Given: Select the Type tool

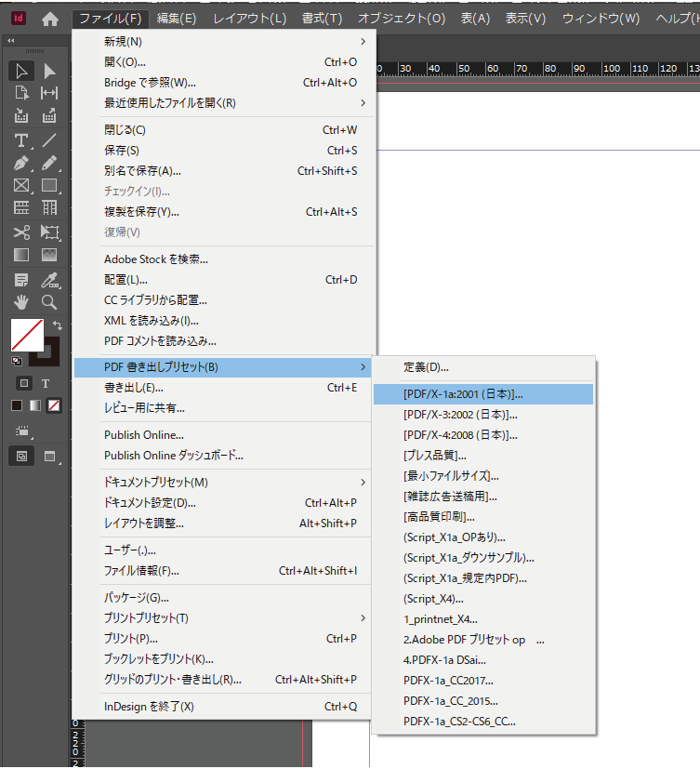Looking at the screenshot, I should click(x=21, y=140).
